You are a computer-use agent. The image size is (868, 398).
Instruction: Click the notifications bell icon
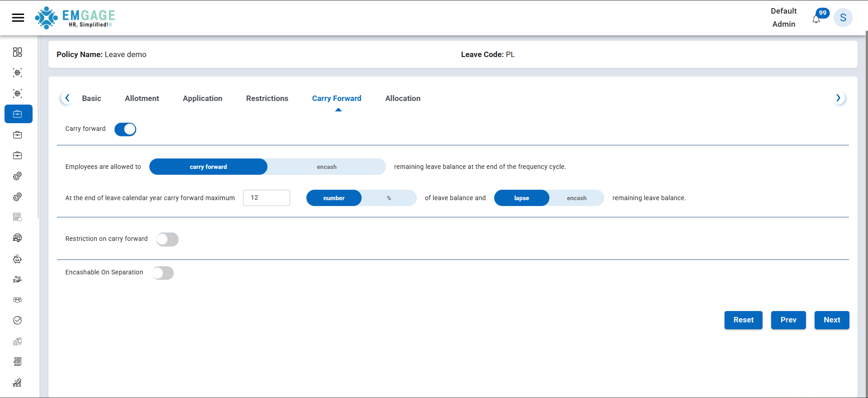coord(816,19)
